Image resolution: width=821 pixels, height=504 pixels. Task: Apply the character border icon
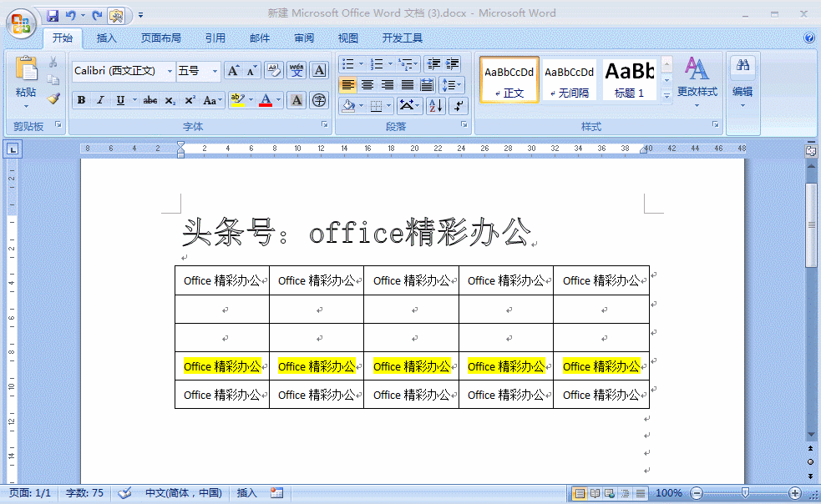(x=319, y=70)
